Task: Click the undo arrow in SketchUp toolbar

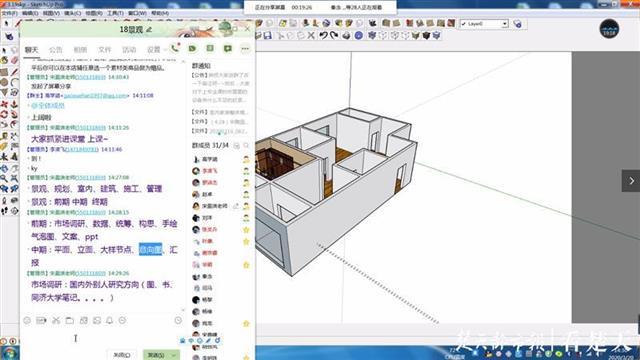Action: pyautogui.click(x=323, y=36)
